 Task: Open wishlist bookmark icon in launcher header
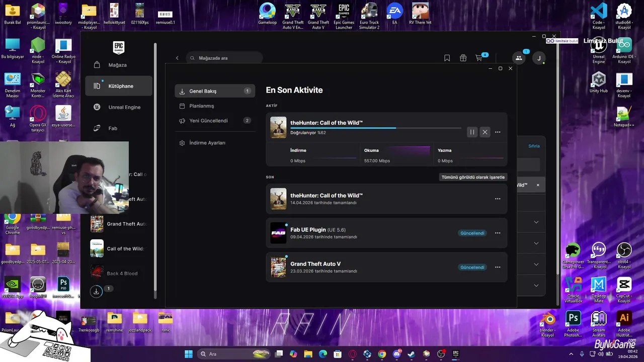447,58
